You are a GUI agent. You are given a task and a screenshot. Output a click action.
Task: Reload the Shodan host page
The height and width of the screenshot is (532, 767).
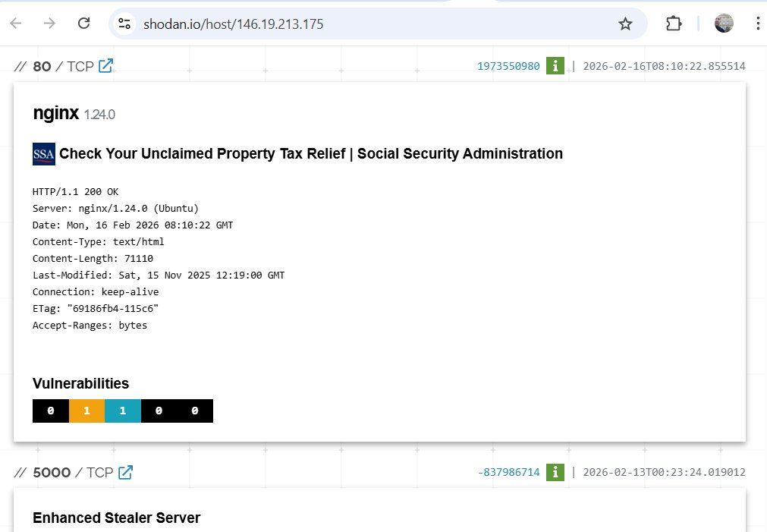pos(83,23)
